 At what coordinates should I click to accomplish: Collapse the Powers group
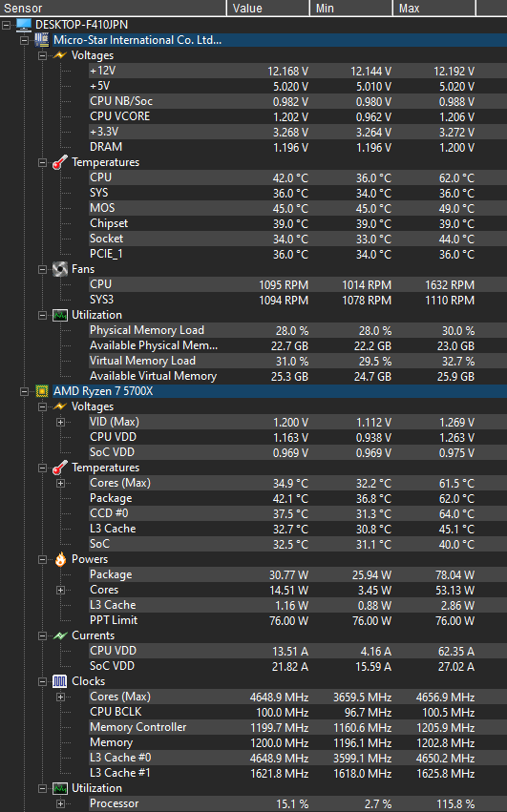(43, 560)
